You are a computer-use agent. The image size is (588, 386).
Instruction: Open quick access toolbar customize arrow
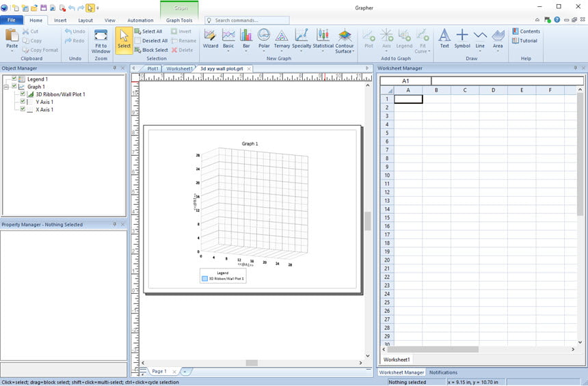[x=98, y=8]
